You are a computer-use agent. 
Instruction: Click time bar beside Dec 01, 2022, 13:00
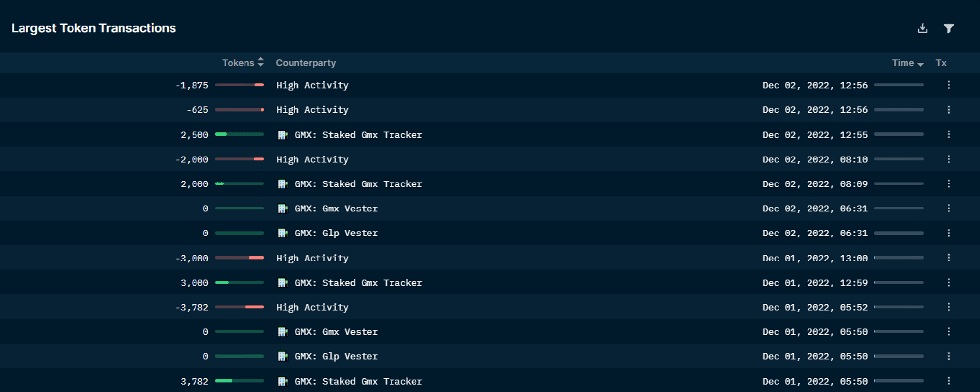899,257
